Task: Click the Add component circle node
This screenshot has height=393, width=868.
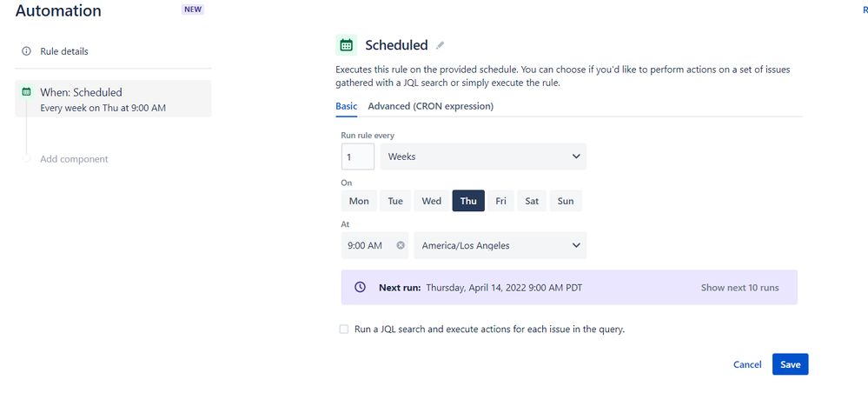Action: [26, 159]
